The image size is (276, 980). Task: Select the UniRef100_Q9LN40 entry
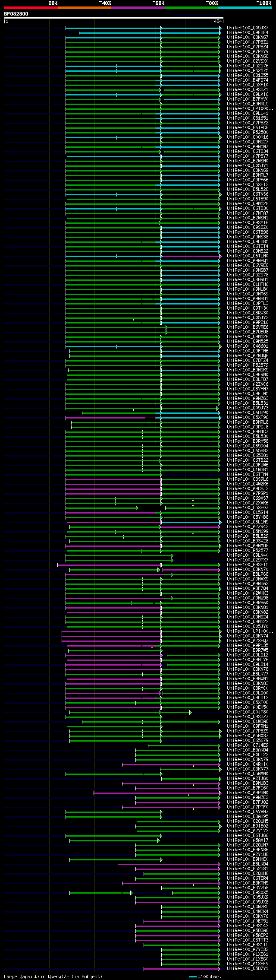point(248,555)
